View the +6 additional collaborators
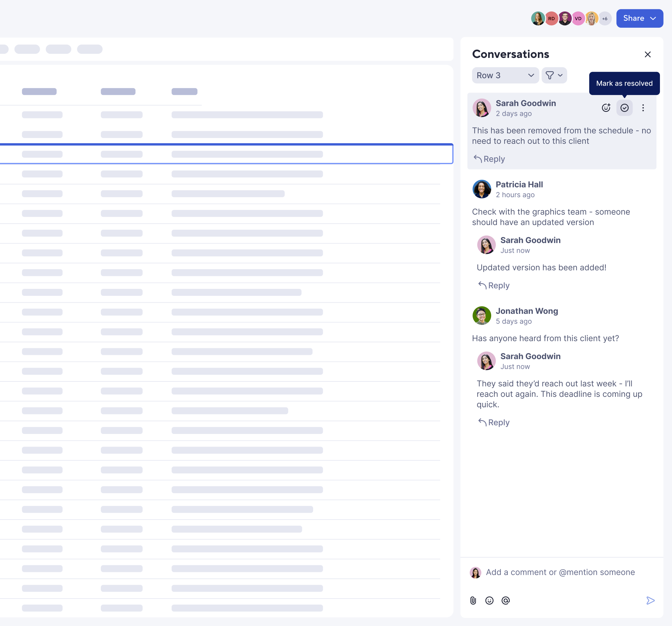672x626 pixels. (x=605, y=18)
